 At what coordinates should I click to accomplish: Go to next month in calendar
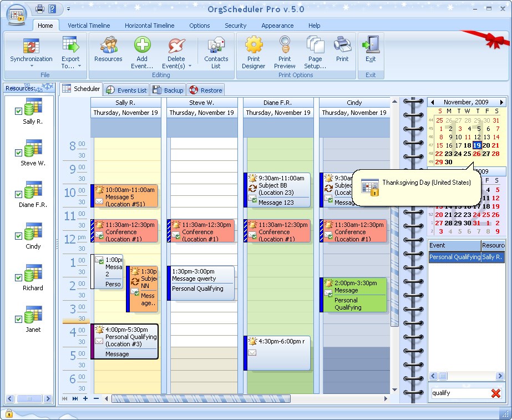coord(501,102)
